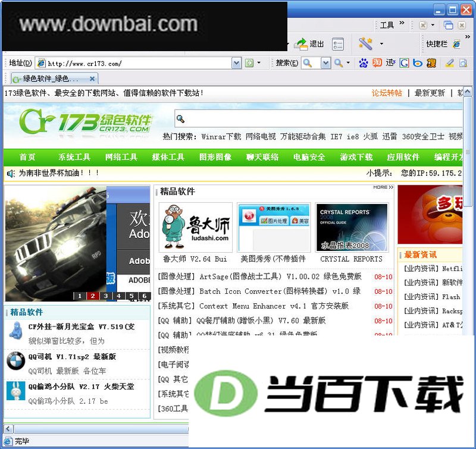Open the options list icon beside 退出
476x449 pixels.
pyautogui.click(x=337, y=44)
